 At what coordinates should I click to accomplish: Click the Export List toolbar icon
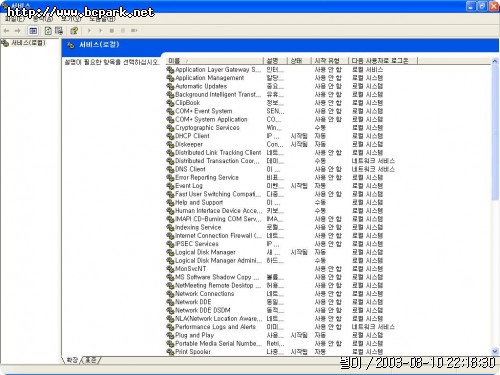pyautogui.click(x=59, y=31)
